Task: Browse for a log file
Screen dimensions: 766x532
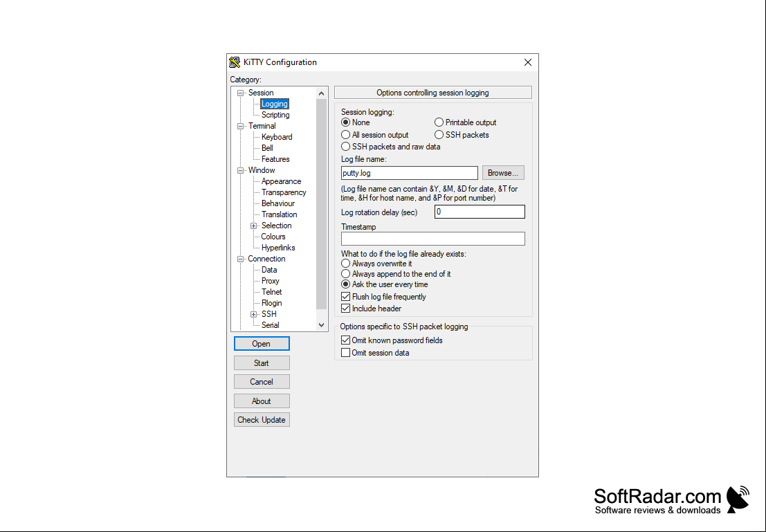Action: (x=503, y=173)
